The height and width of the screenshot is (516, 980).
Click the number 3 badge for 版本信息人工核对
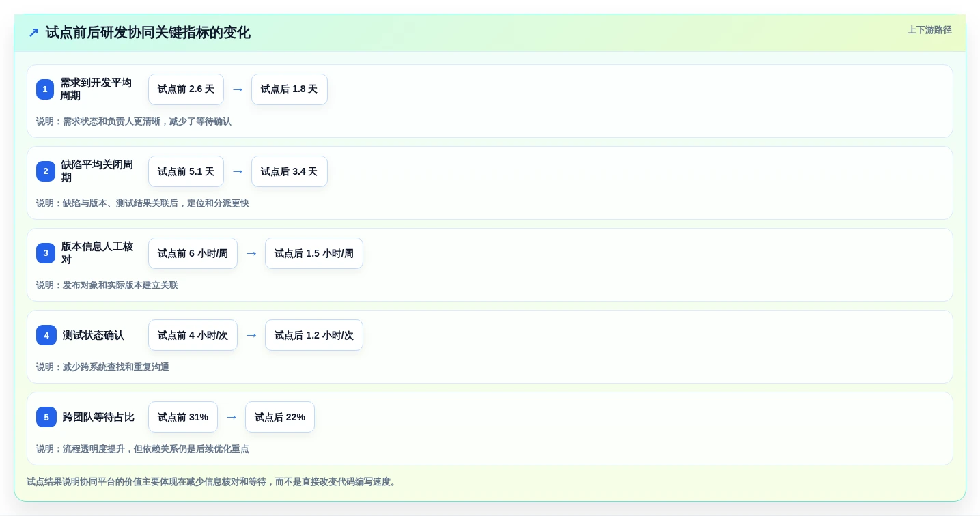coord(46,253)
